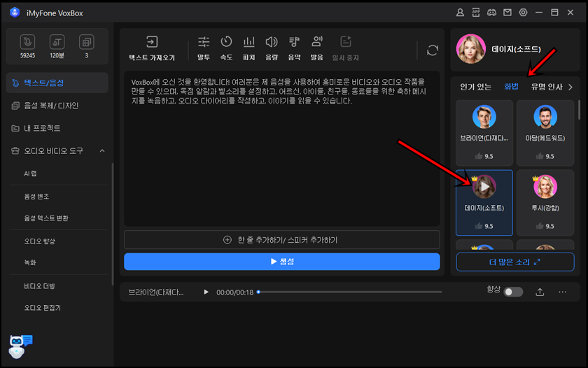Viewport: 588px width, 368px height.
Task: Open the 비디오 더빙 tool
Action: tap(39, 286)
